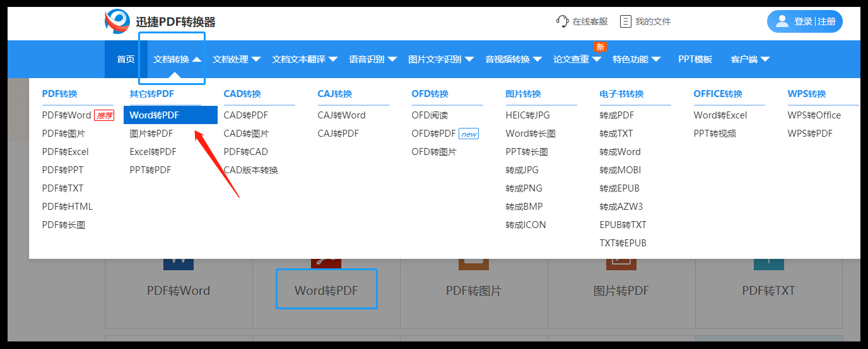The width and height of the screenshot is (868, 349).
Task: Choose PPT转PDF menu entry
Action: pyautogui.click(x=151, y=170)
